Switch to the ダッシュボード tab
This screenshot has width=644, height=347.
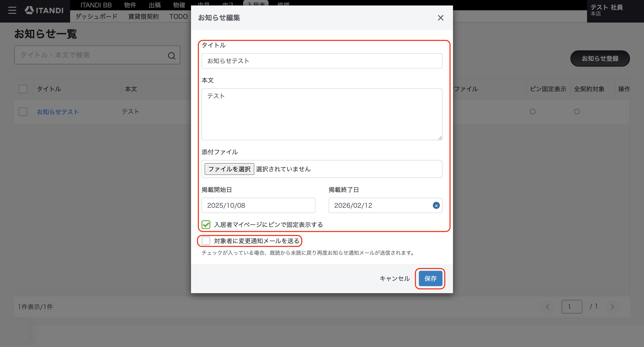pyautogui.click(x=96, y=16)
